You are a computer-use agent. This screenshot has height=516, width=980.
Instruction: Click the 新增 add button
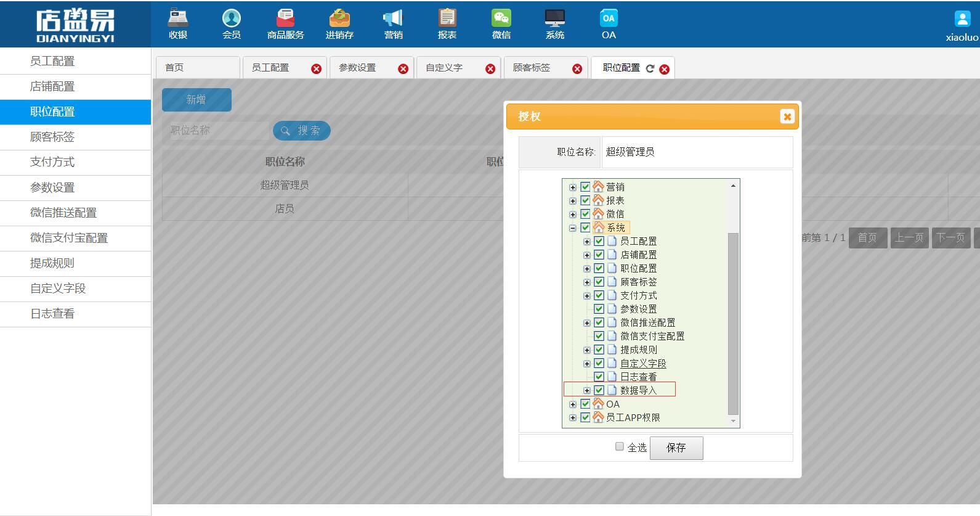tap(196, 99)
